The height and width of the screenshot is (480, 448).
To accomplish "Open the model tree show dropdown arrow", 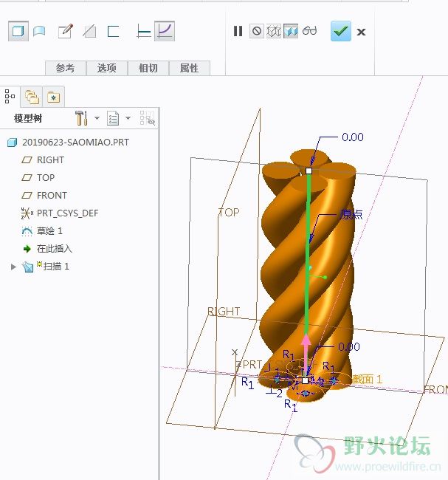I will pyautogui.click(x=128, y=118).
